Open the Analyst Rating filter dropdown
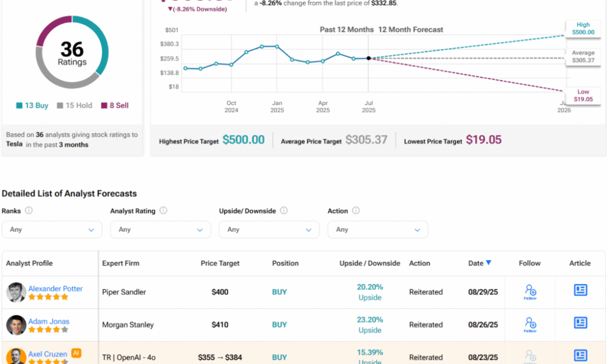The image size is (607, 364). 161,229
